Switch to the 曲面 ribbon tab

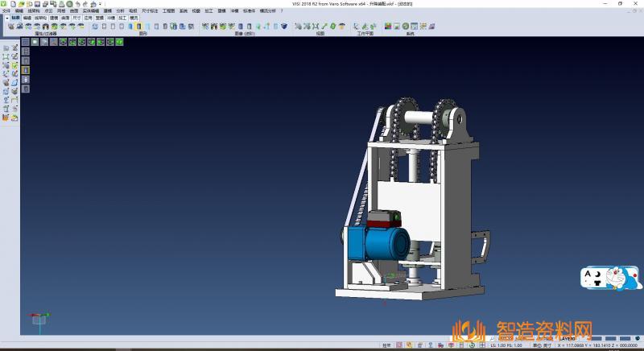coord(65,17)
